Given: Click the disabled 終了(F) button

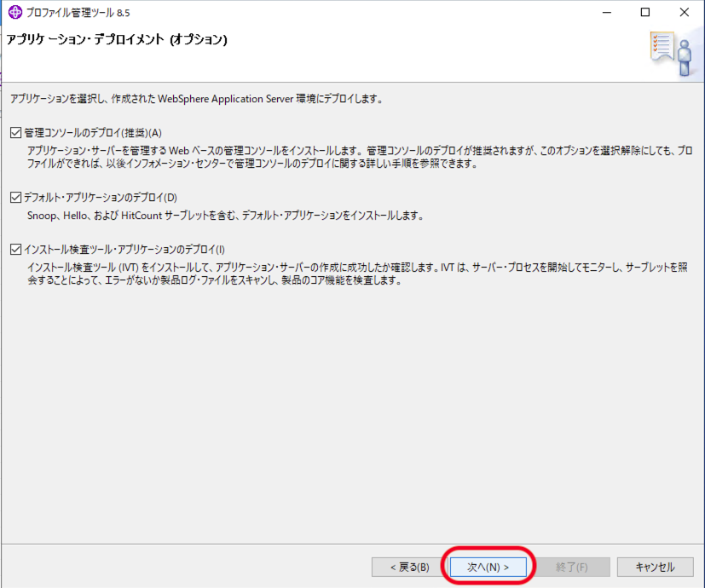Looking at the screenshot, I should (572, 567).
